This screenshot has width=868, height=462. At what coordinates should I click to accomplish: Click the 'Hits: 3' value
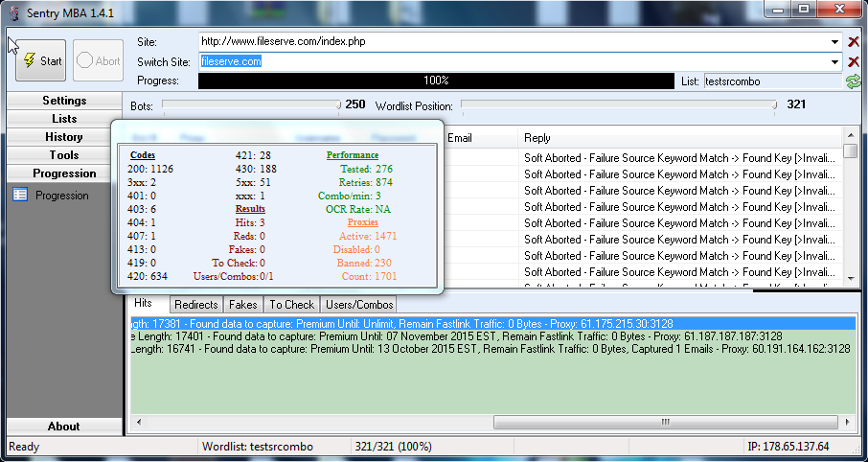point(250,222)
